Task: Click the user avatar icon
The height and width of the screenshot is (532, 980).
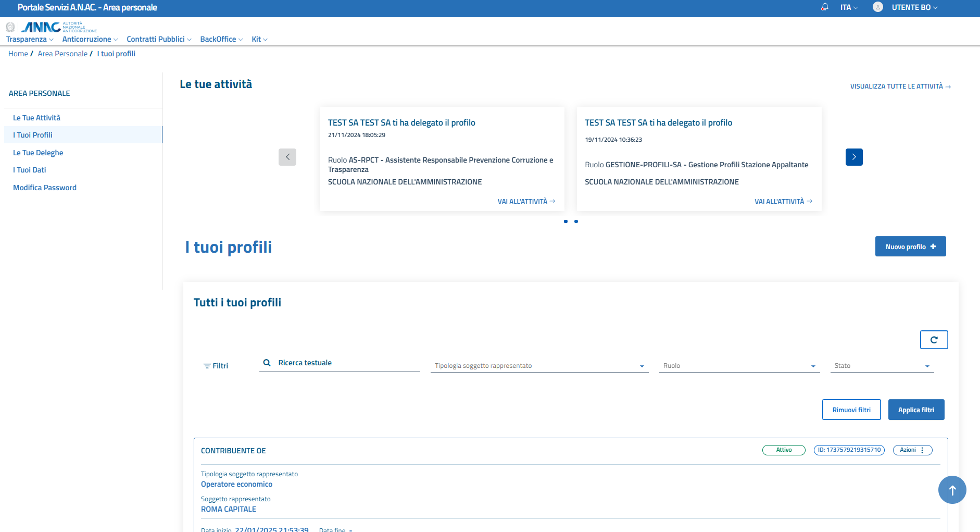Action: point(877,7)
